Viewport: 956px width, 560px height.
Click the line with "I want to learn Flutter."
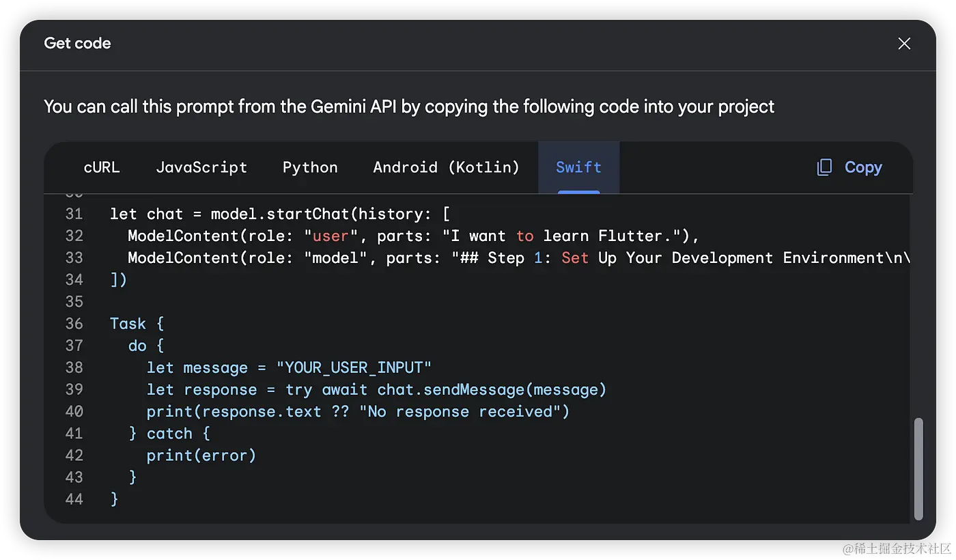tap(414, 236)
